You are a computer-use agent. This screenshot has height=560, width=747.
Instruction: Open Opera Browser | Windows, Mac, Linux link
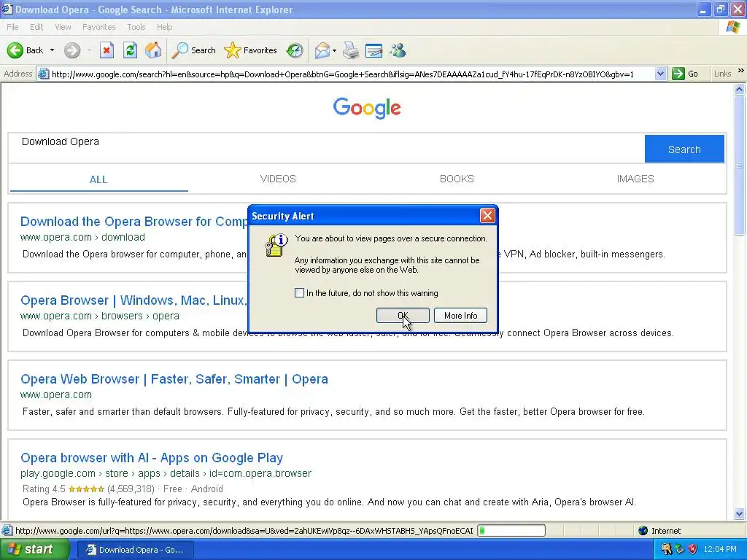[134, 300]
